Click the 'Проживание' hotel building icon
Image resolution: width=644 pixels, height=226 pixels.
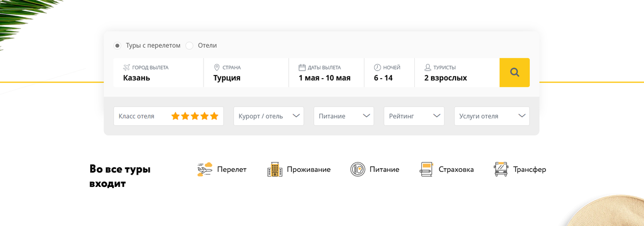(275, 169)
